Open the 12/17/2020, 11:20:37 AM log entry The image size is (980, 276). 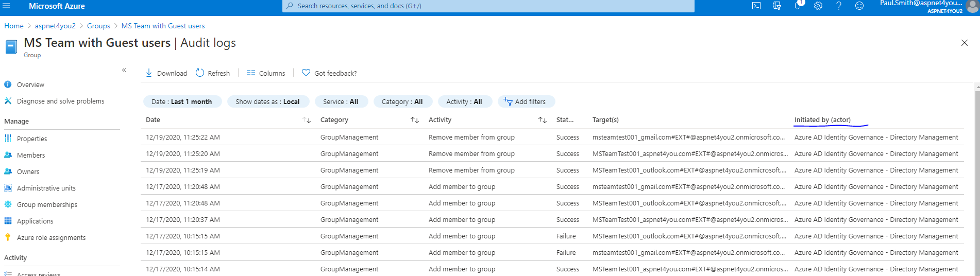click(x=552, y=219)
